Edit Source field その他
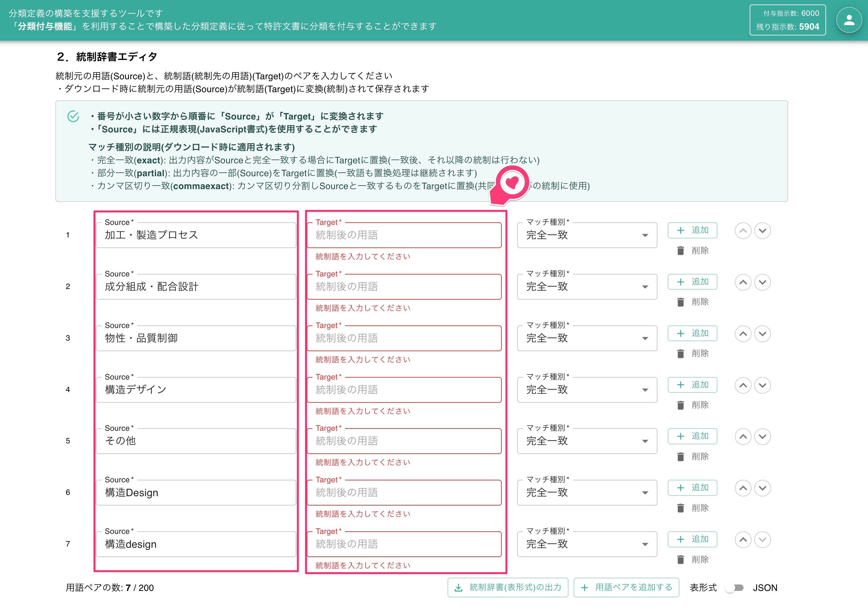 coord(196,441)
